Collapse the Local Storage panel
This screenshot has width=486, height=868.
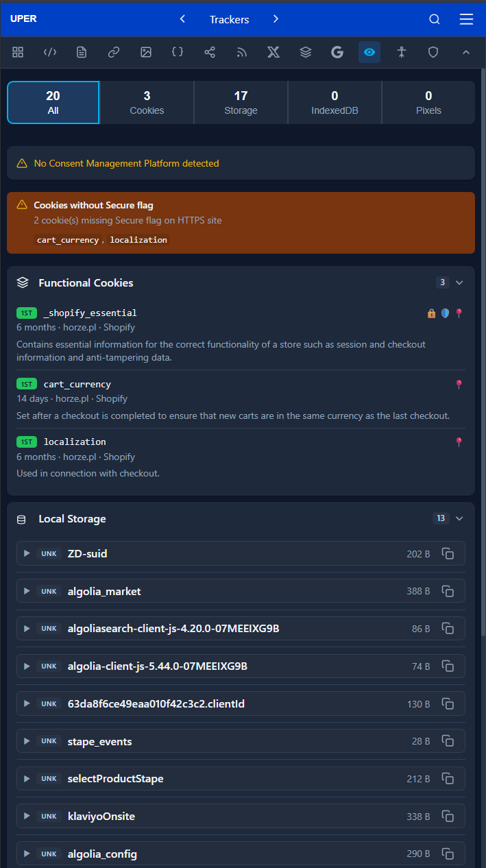click(x=459, y=518)
